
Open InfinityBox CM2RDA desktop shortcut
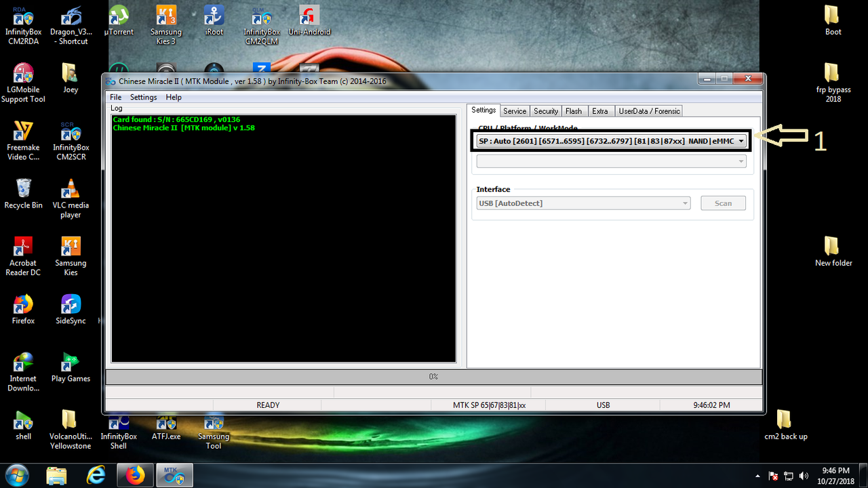pyautogui.click(x=23, y=24)
